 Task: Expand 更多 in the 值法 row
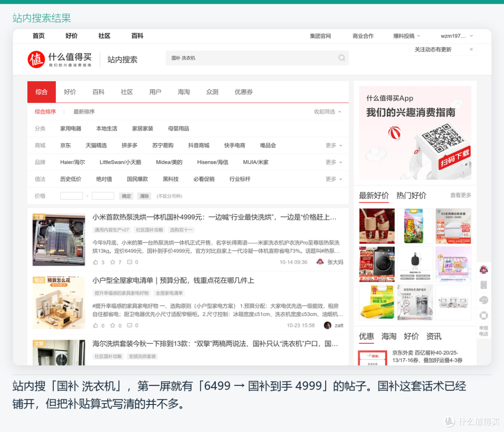coord(334,179)
